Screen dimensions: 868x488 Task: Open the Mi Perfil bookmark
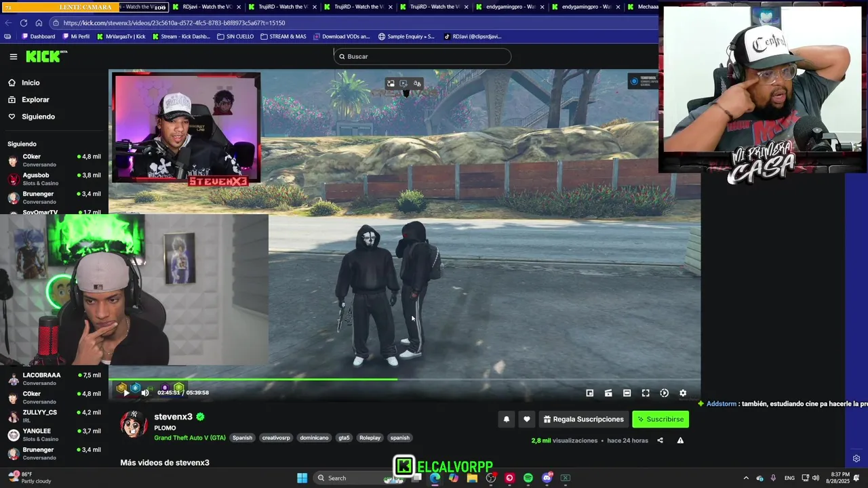click(x=75, y=37)
